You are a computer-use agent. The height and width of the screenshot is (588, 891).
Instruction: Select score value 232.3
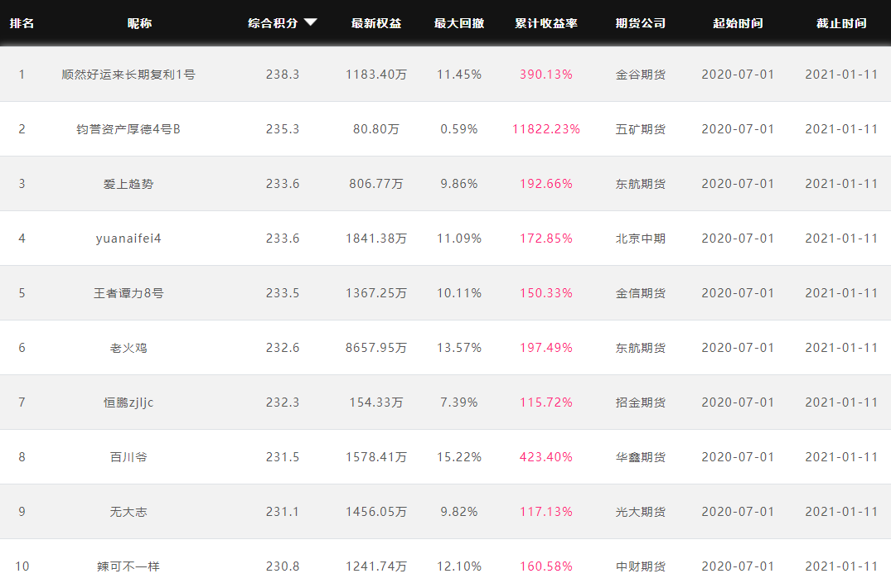click(283, 402)
